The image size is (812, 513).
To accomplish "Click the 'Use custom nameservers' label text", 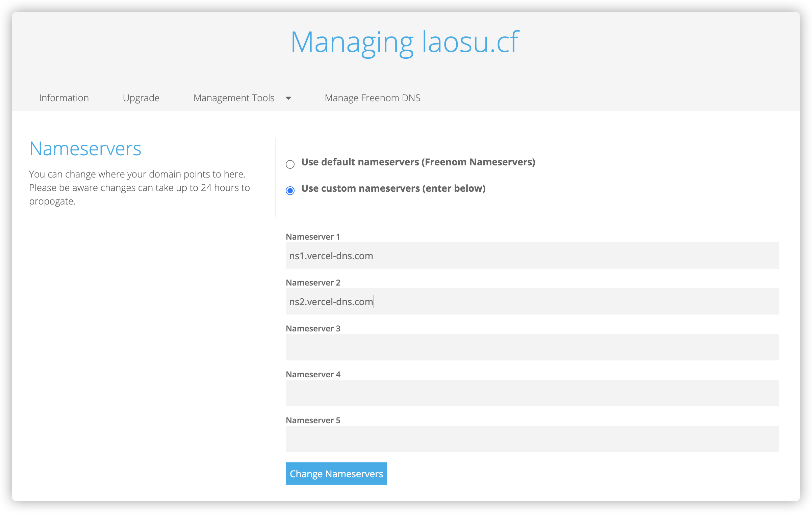I will (x=393, y=188).
